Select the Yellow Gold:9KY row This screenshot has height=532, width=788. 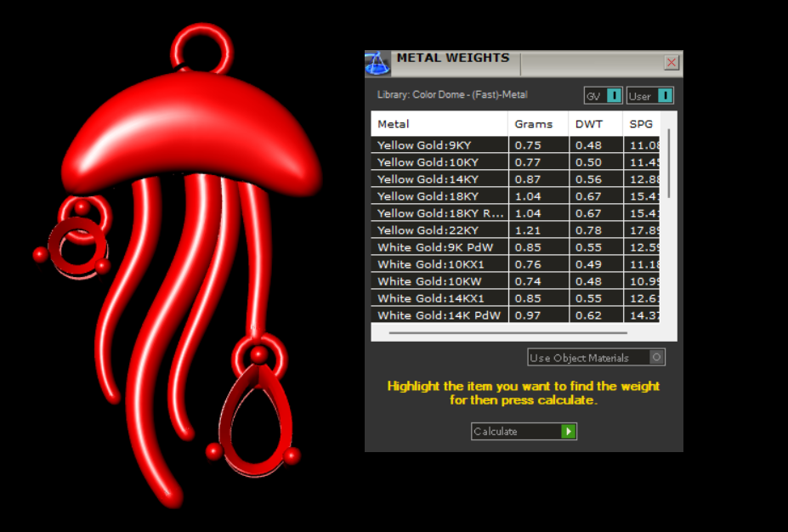pos(515,145)
